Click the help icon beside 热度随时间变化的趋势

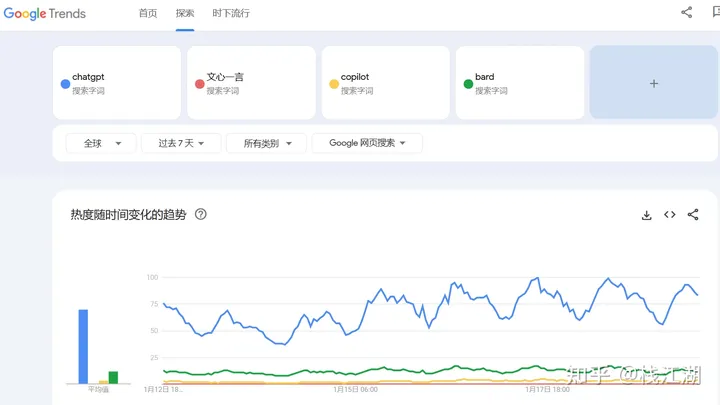tap(201, 214)
